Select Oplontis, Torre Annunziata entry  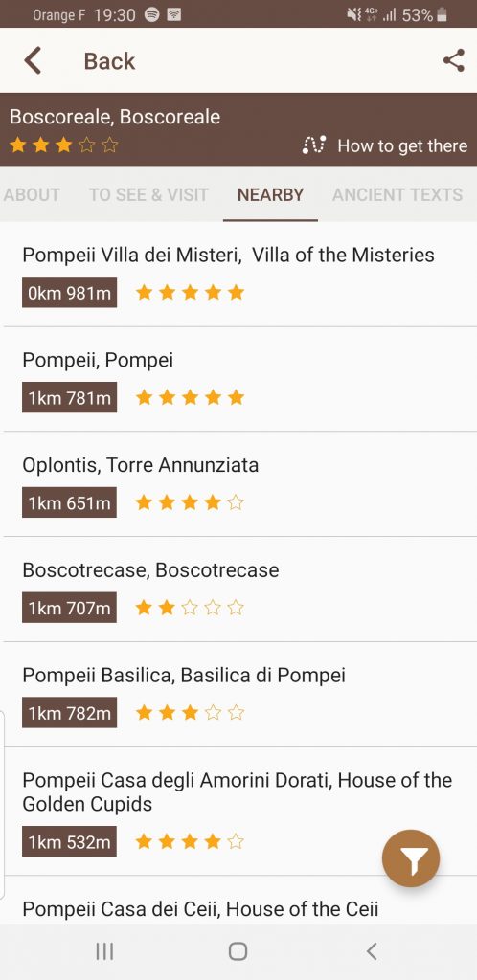238,483
